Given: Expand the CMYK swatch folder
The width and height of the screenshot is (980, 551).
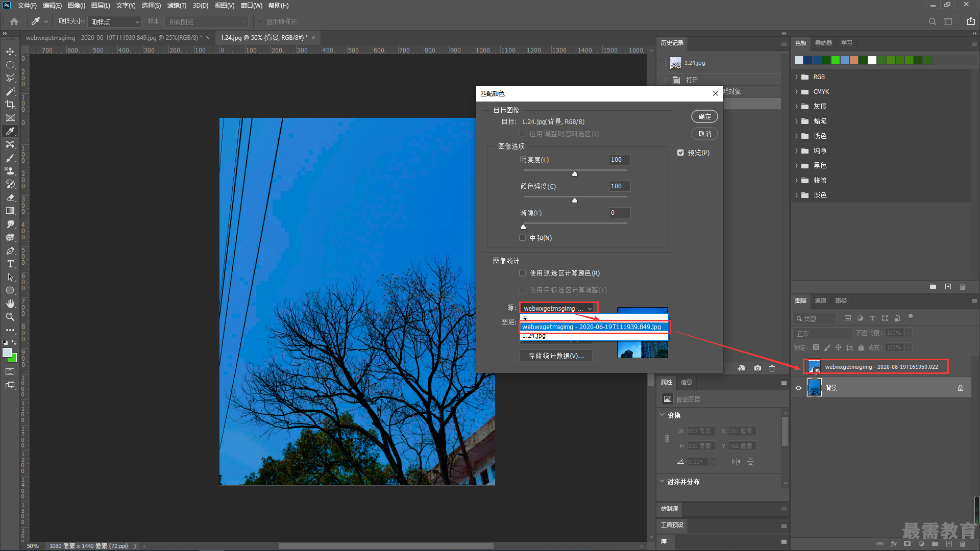Looking at the screenshot, I should coord(796,92).
